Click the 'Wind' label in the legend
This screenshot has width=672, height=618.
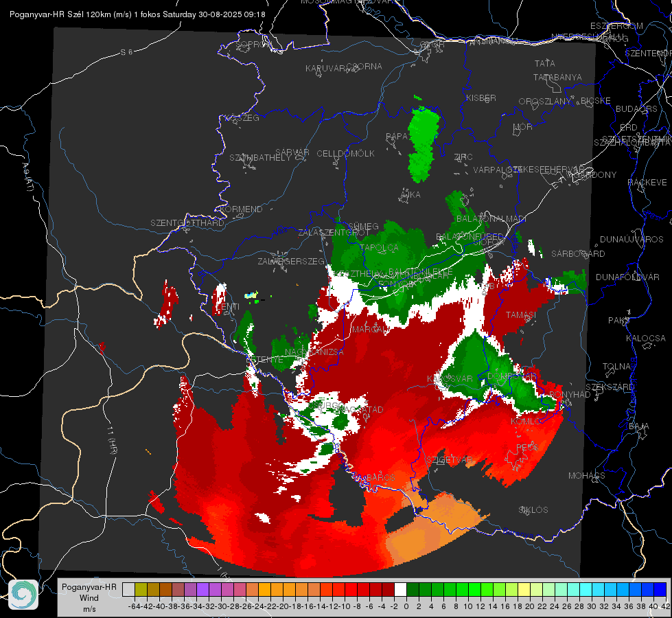[89, 598]
